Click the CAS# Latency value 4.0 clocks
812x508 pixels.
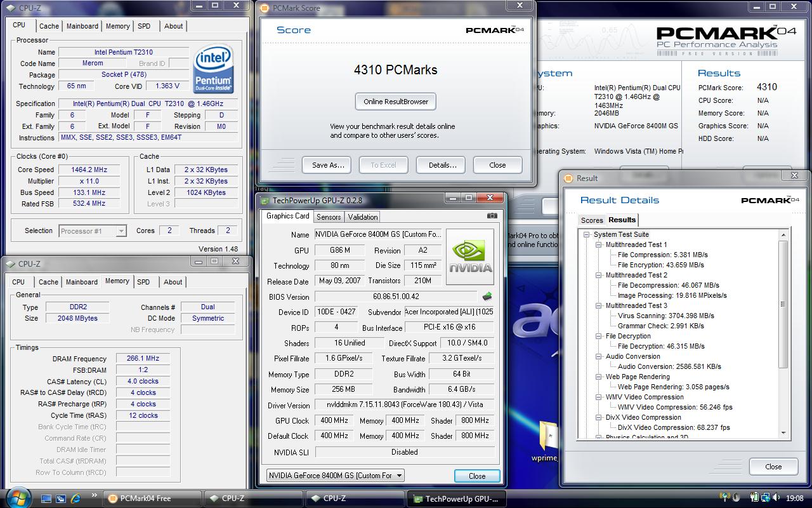coord(143,381)
